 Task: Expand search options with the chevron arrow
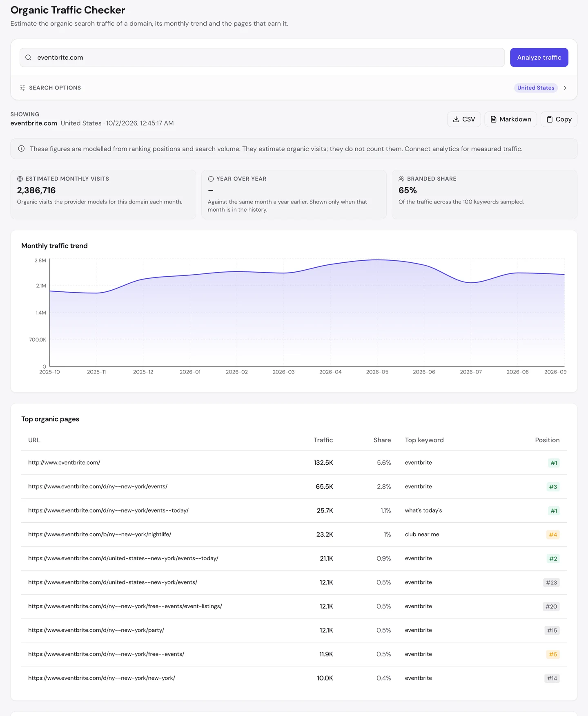pyautogui.click(x=565, y=88)
